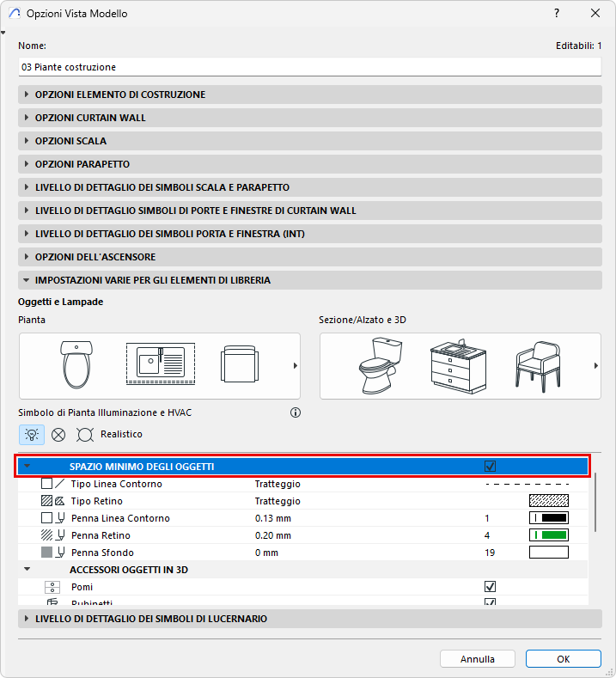Open the white Penna Sfondo swatch
This screenshot has width=616, height=678.
[549, 553]
